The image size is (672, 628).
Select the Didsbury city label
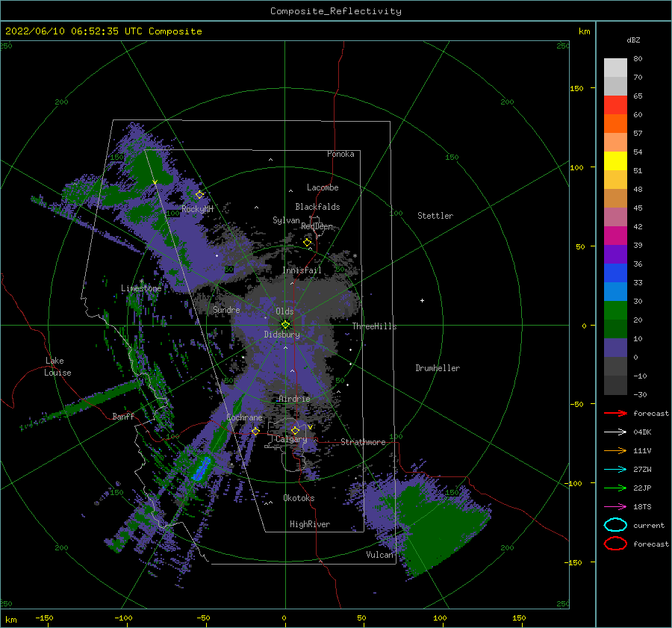tap(282, 335)
